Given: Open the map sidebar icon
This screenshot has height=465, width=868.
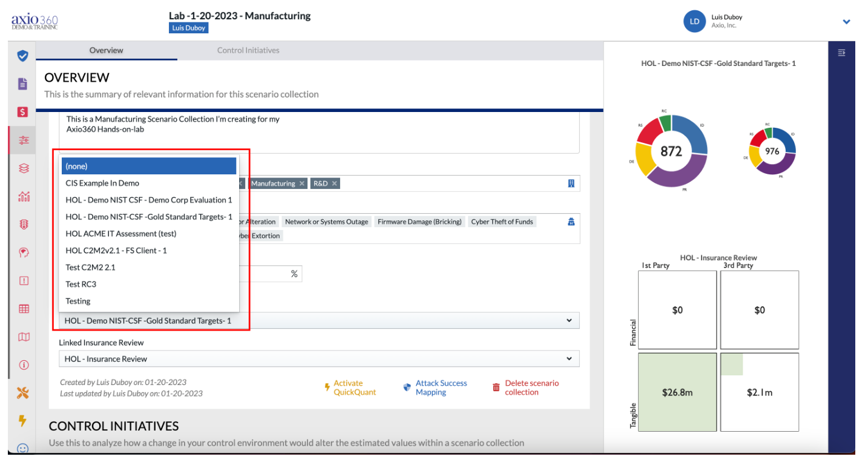Looking at the screenshot, I should (24, 337).
